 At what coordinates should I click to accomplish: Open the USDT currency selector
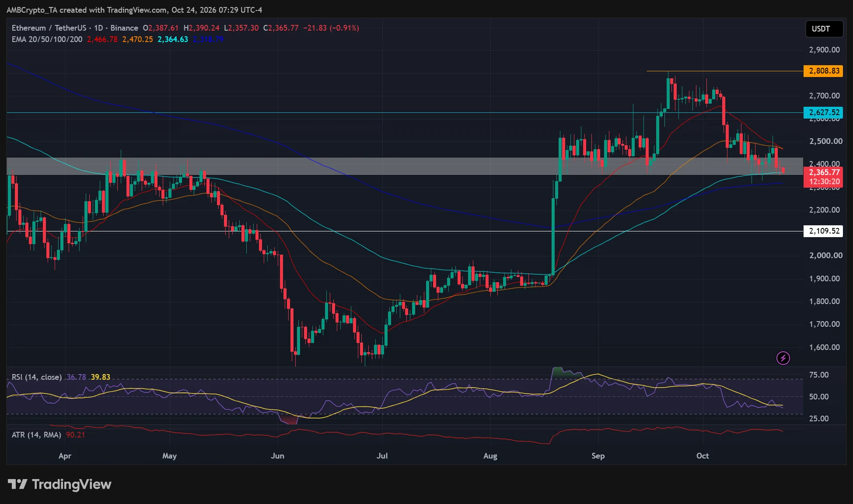(824, 29)
